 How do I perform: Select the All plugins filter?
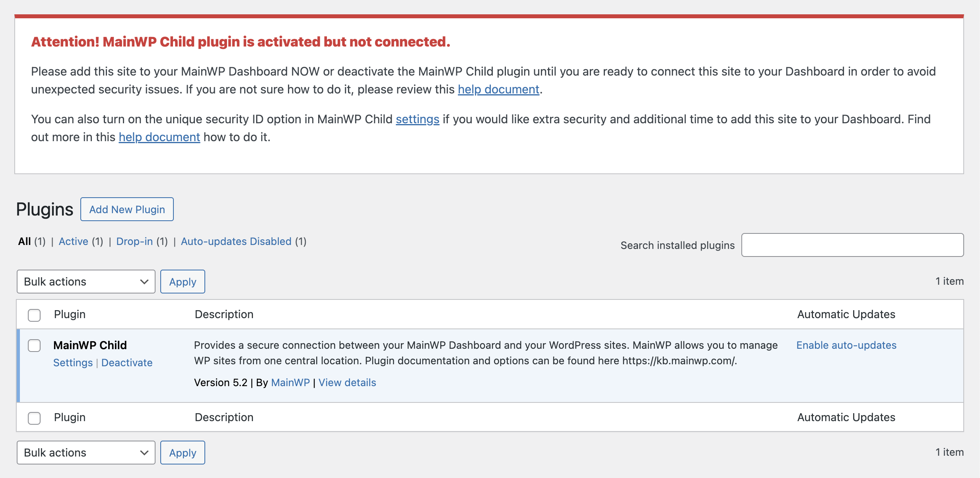coord(24,241)
